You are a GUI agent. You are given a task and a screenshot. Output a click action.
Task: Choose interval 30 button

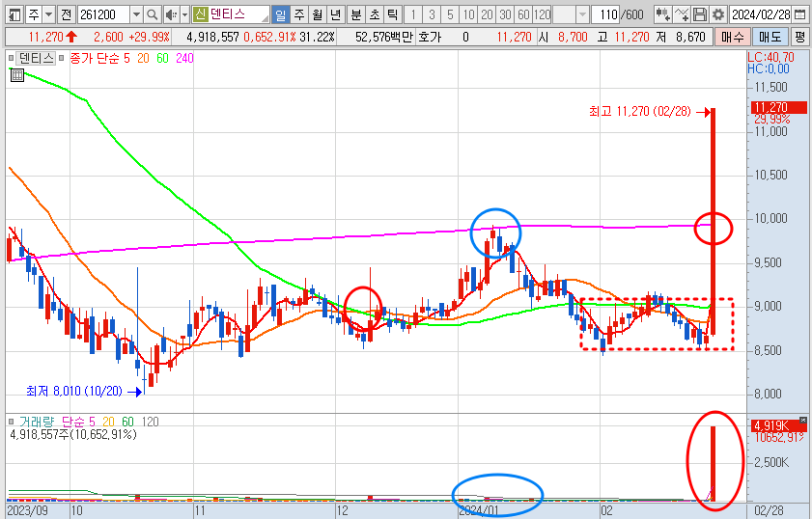(505, 14)
